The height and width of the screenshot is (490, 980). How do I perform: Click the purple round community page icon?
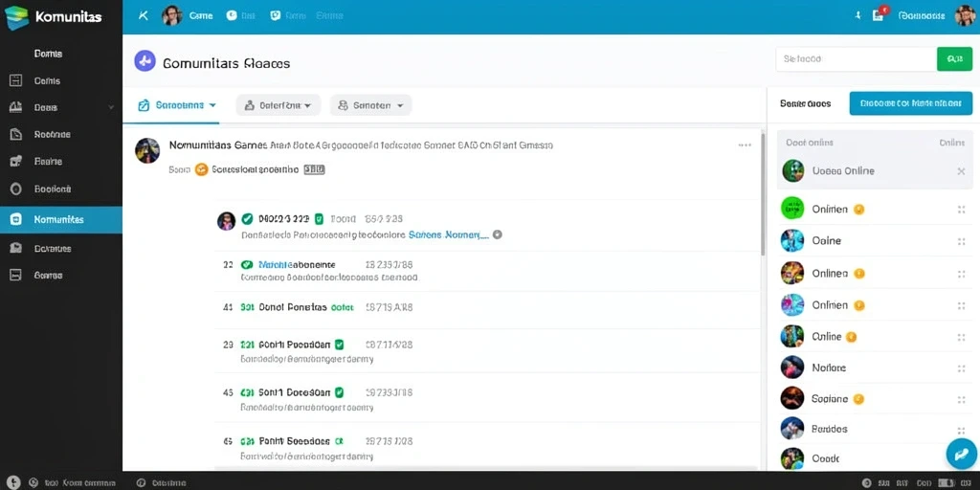coord(145,60)
